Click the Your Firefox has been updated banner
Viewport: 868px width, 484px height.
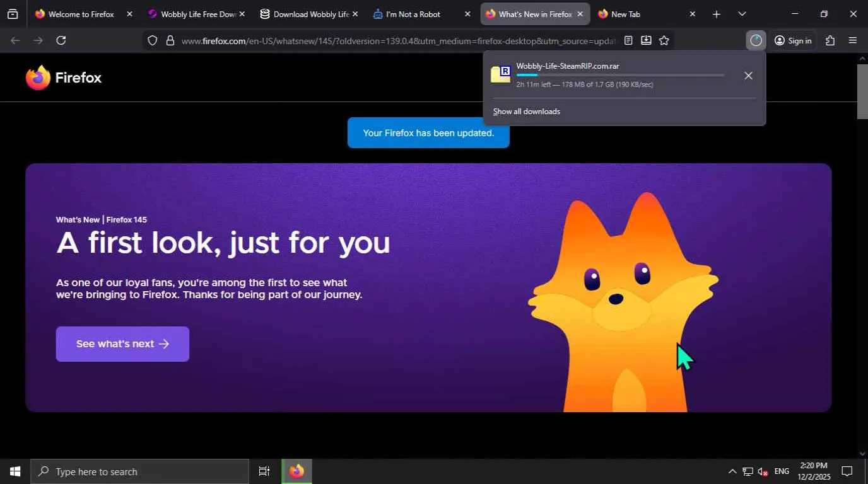(428, 133)
